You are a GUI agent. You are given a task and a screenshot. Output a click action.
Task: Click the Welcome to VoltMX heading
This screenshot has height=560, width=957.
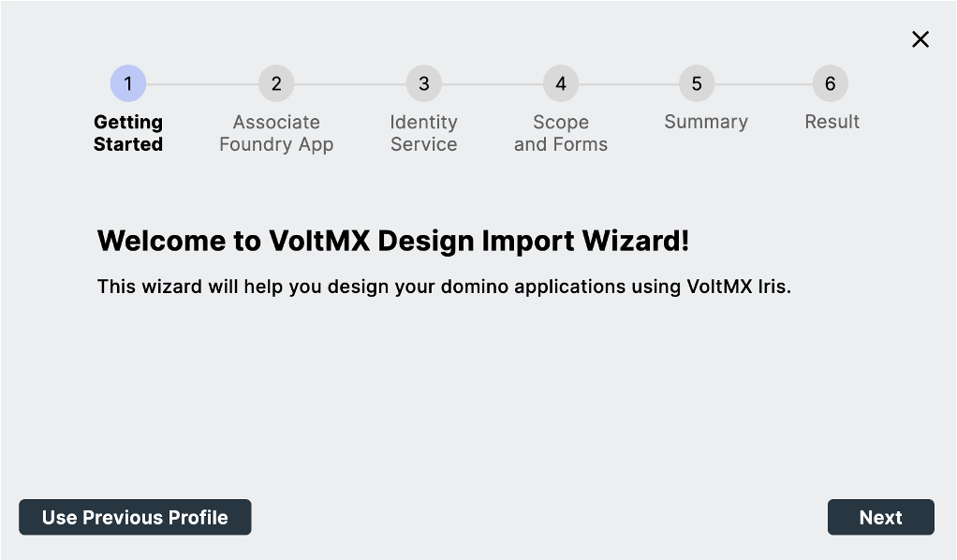click(x=393, y=241)
